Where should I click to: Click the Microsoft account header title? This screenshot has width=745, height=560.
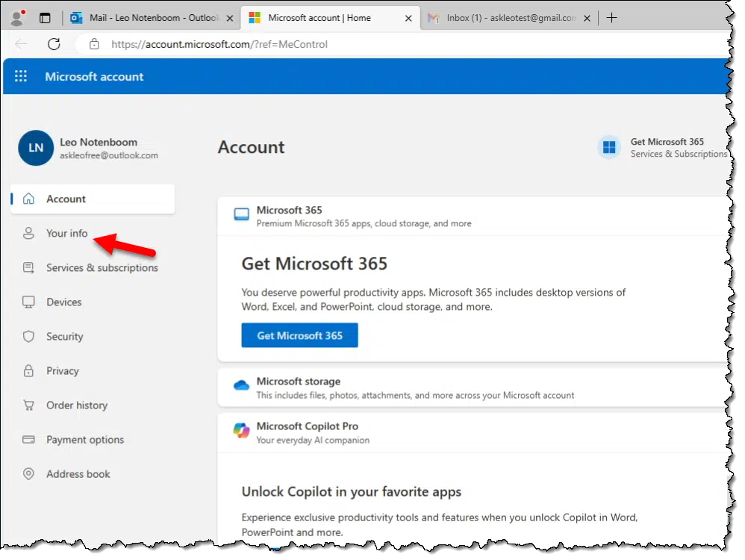94,77
